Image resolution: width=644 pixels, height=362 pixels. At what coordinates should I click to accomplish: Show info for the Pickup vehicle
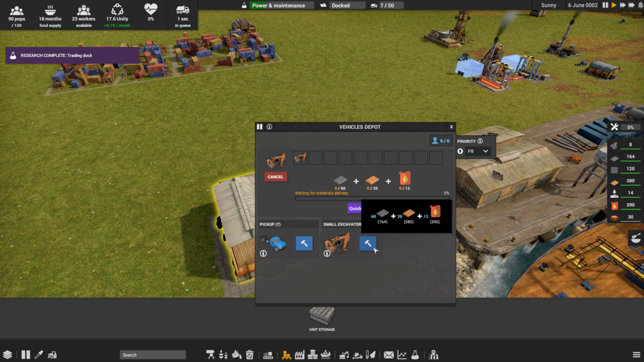tap(264, 254)
